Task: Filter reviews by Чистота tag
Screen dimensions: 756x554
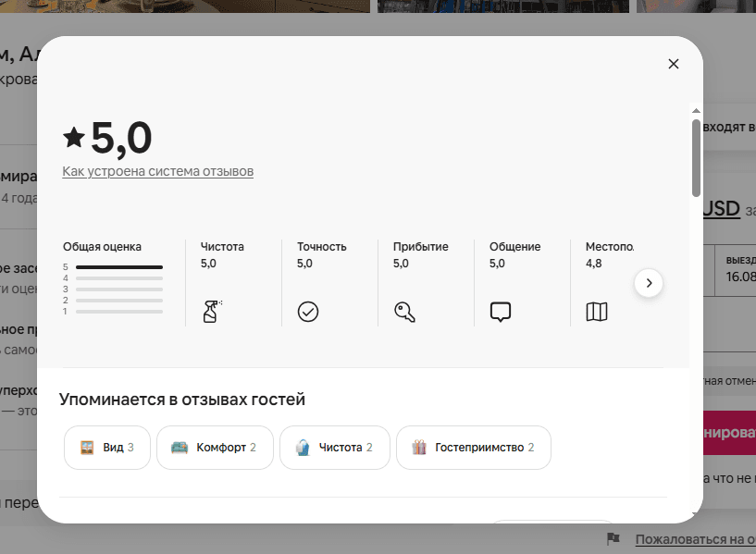Action: coord(335,448)
